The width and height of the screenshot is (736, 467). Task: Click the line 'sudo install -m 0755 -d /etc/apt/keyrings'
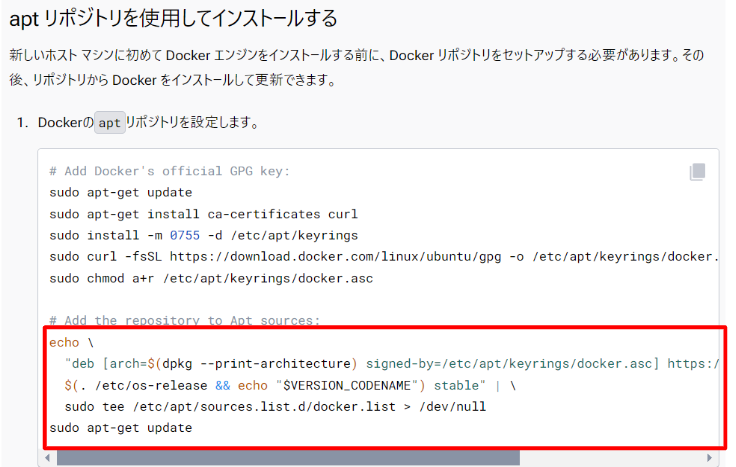coord(203,236)
